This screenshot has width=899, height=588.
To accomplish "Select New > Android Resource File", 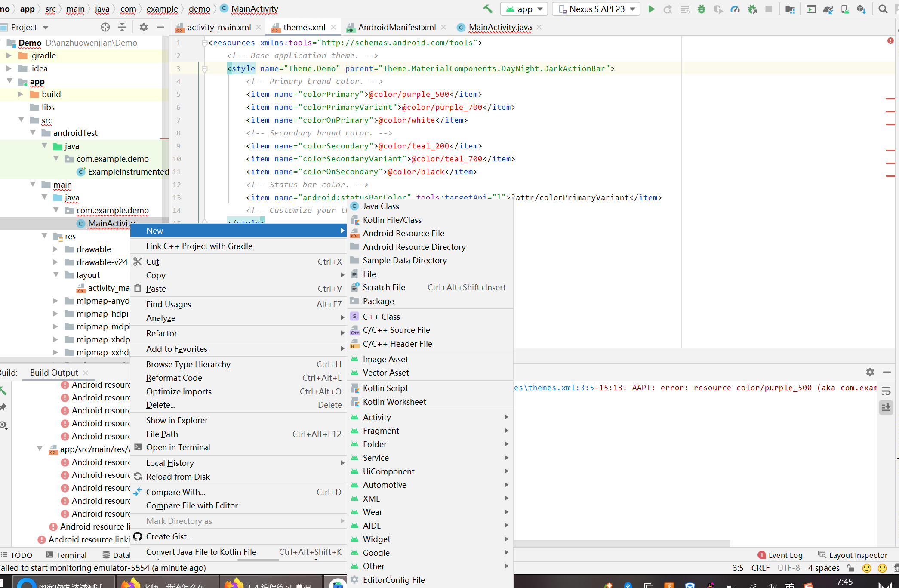I will click(403, 233).
